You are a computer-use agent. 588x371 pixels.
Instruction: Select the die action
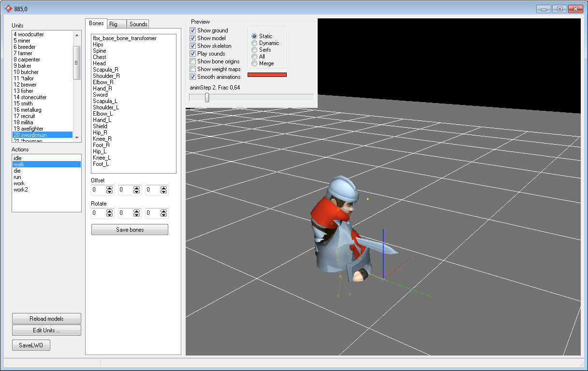(46, 171)
